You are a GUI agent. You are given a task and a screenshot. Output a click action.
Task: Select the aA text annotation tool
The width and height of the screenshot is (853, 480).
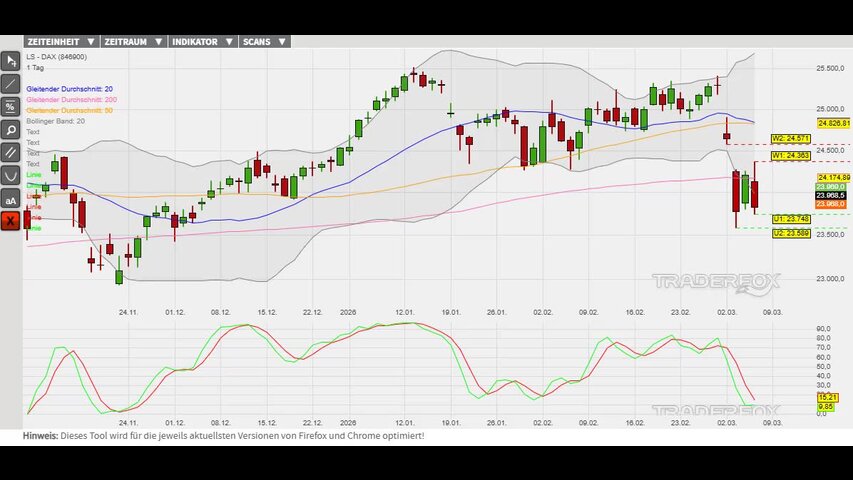coord(11,199)
